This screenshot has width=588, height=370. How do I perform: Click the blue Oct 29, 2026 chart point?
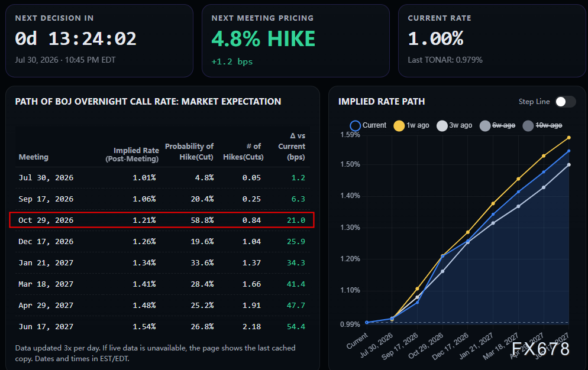(x=443, y=257)
